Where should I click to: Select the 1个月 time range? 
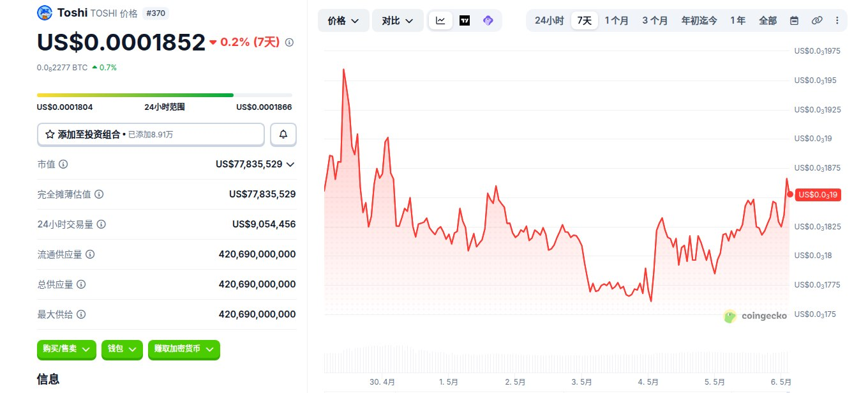pyautogui.click(x=617, y=20)
